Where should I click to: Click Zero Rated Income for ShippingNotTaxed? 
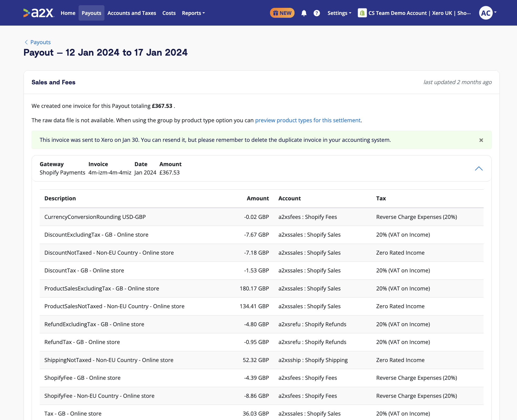tap(400, 360)
